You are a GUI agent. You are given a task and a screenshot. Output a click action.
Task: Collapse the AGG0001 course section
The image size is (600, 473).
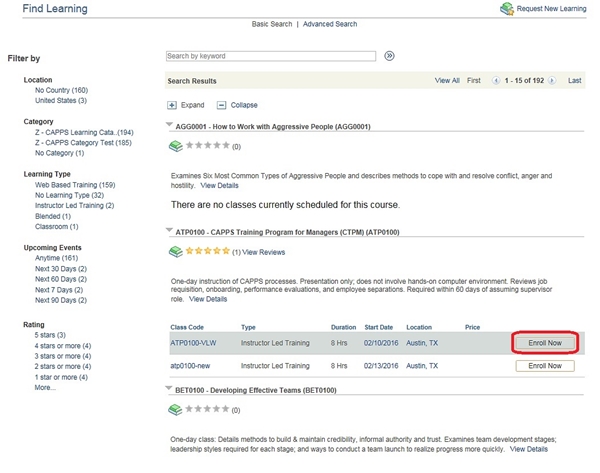[169, 127]
